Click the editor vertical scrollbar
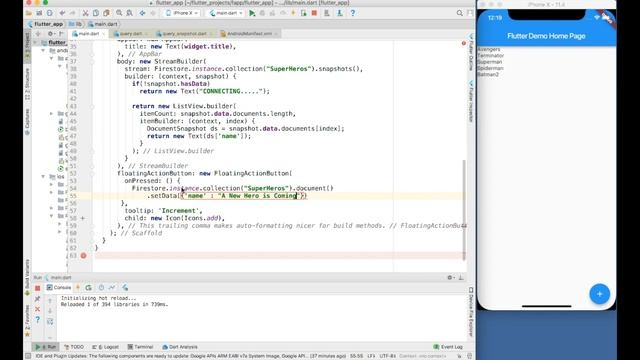 coord(463,210)
